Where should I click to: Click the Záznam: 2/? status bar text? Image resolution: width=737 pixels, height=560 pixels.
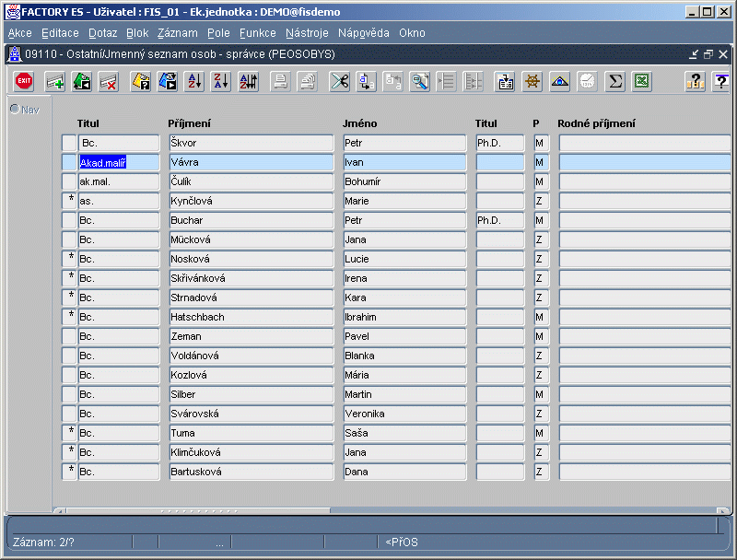(x=43, y=542)
